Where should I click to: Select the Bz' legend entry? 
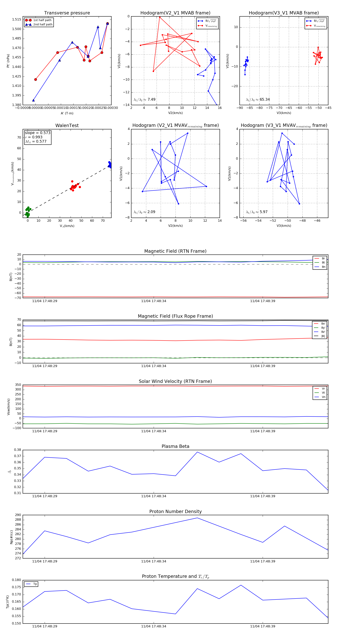[x=320, y=332]
